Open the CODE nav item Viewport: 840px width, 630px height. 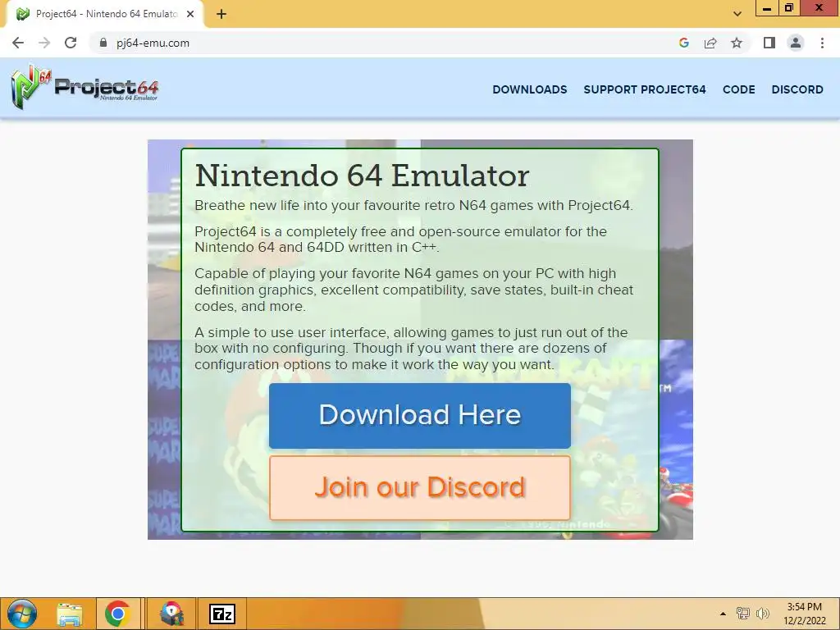tap(739, 89)
